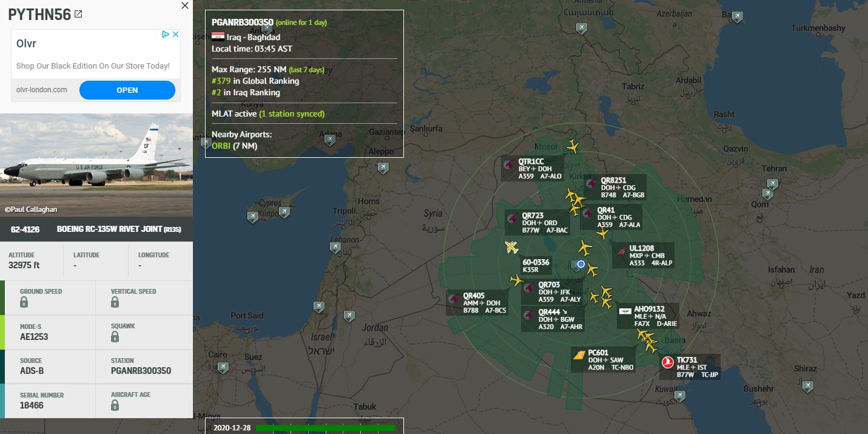Click the OPEN button in the ad
This screenshot has height=434, width=868.
point(127,90)
